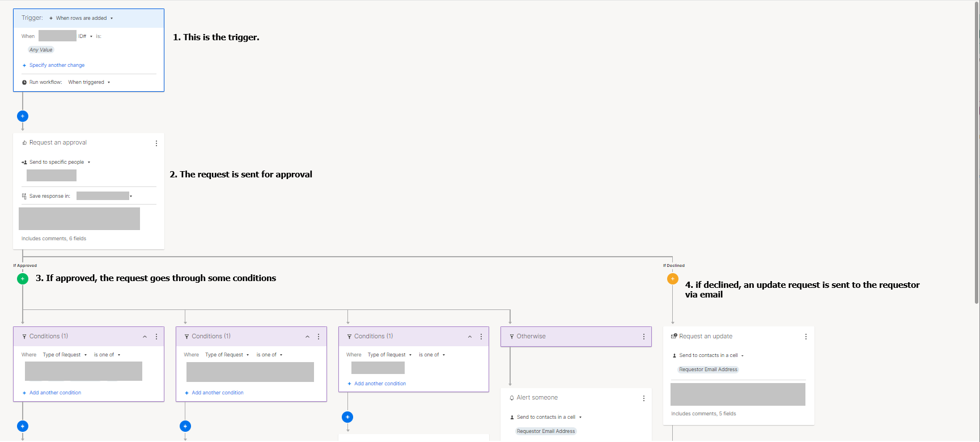Click the blue plus below the third Conditions block

click(x=347, y=417)
